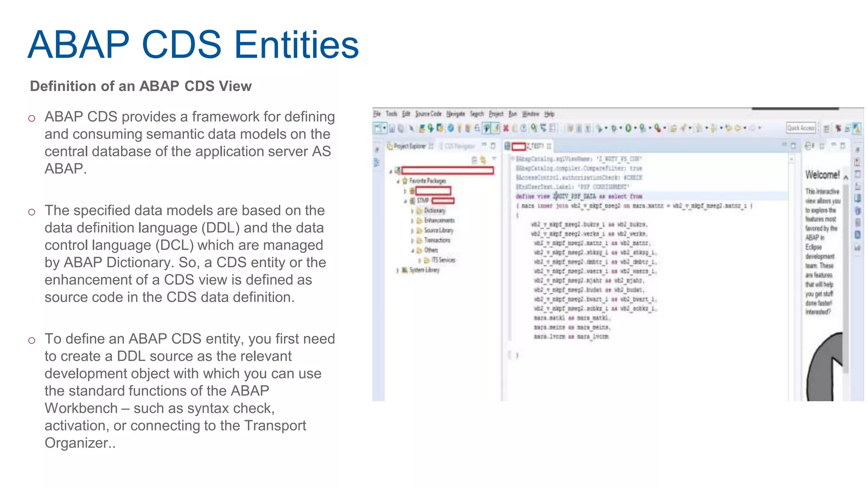Screen dimensions: 868x488
Task: Open the Navigate menu
Action: pyautogui.click(x=456, y=114)
